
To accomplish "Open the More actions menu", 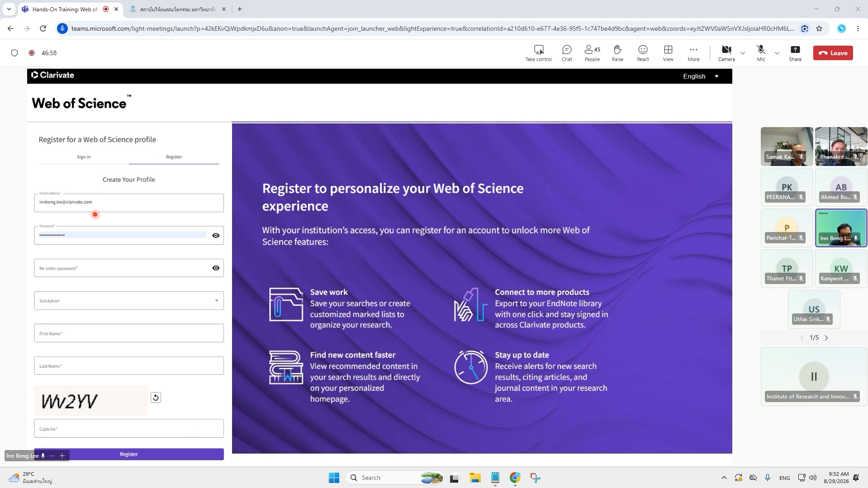I will pos(693,53).
